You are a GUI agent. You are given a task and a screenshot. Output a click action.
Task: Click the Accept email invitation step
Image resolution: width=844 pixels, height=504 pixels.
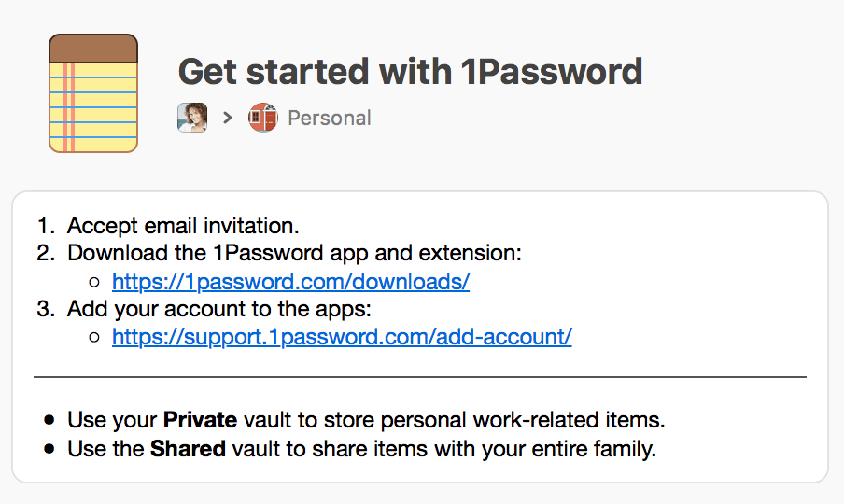pyautogui.click(x=183, y=226)
